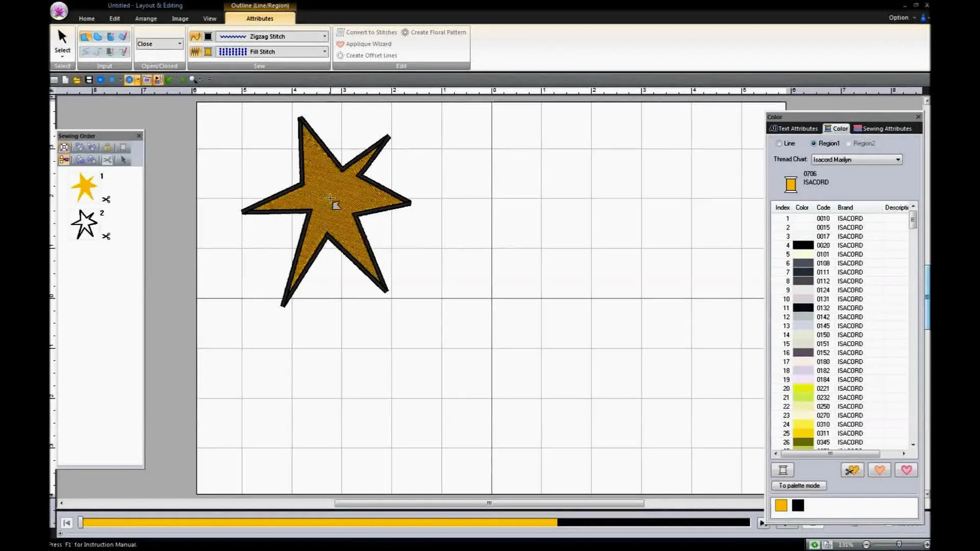Click the application logo button
The height and width of the screenshot is (551, 980).
point(59,10)
